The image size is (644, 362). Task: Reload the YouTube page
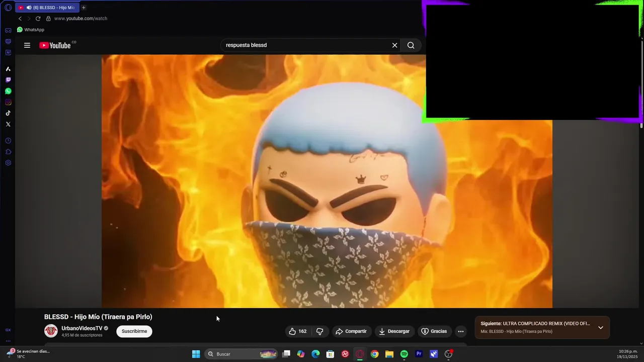click(x=38, y=19)
